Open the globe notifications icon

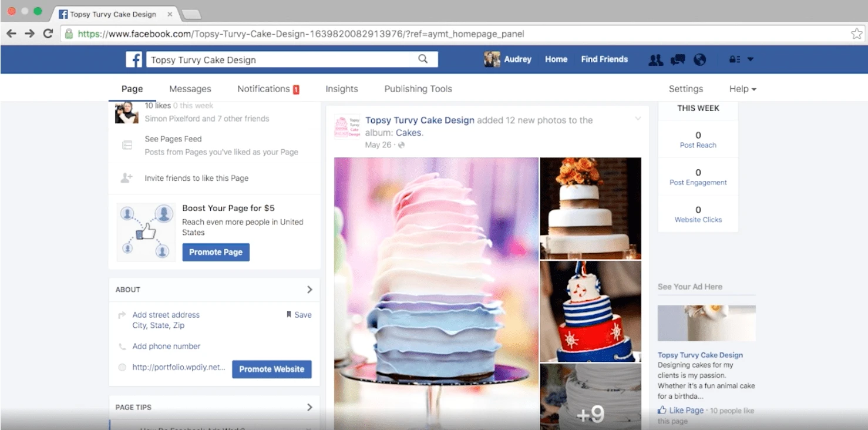[699, 59]
